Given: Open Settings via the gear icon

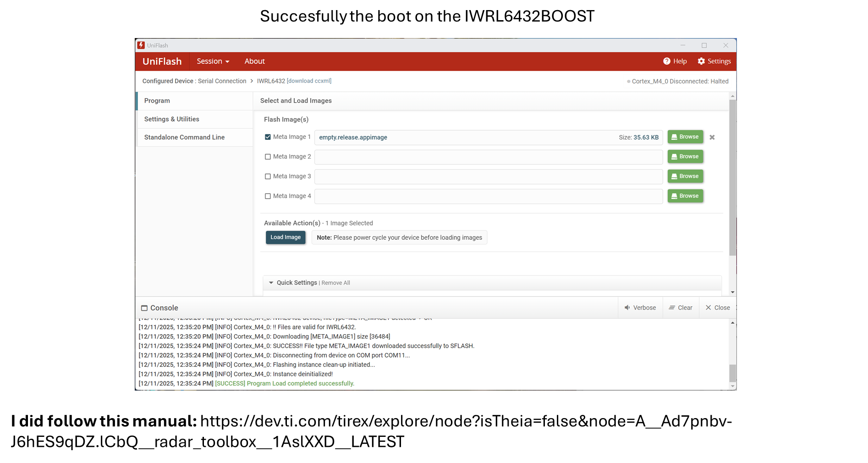Looking at the screenshot, I should pos(701,61).
